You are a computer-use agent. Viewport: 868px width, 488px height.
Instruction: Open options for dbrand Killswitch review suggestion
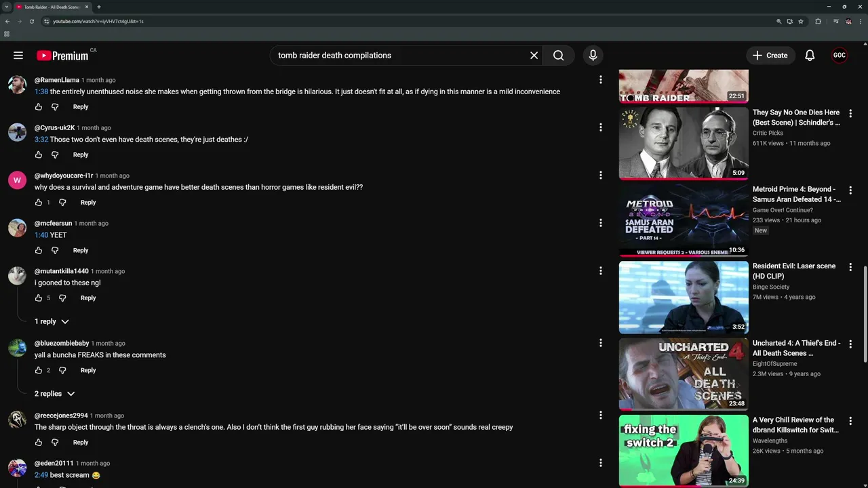850,421
